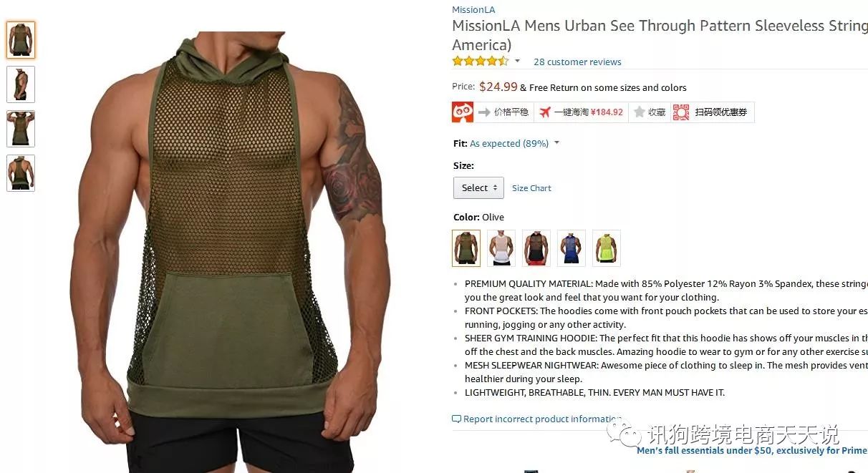The width and height of the screenshot is (868, 473).
Task: Choose the black hoodie color swatch
Action: click(536, 248)
